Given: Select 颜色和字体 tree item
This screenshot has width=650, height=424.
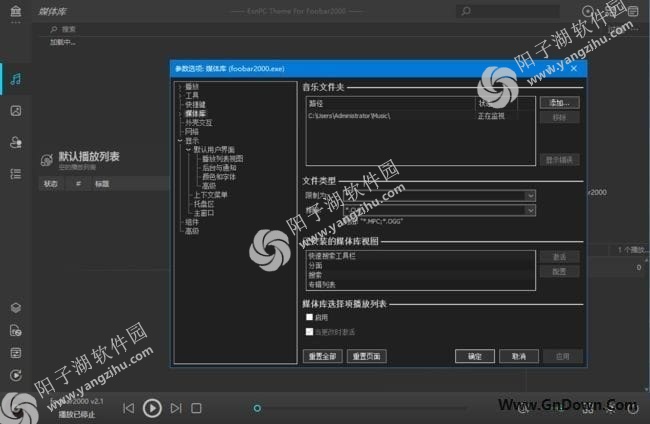Looking at the screenshot, I should (x=219, y=177).
